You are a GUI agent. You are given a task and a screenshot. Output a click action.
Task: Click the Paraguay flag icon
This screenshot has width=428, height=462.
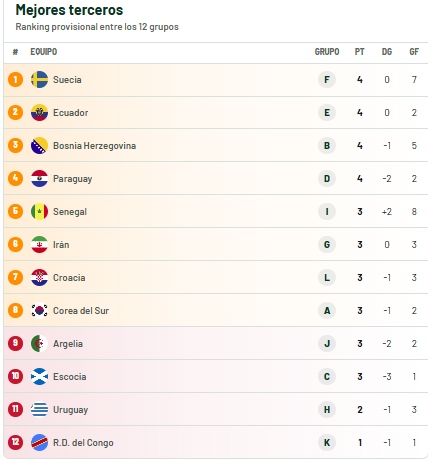tap(39, 179)
